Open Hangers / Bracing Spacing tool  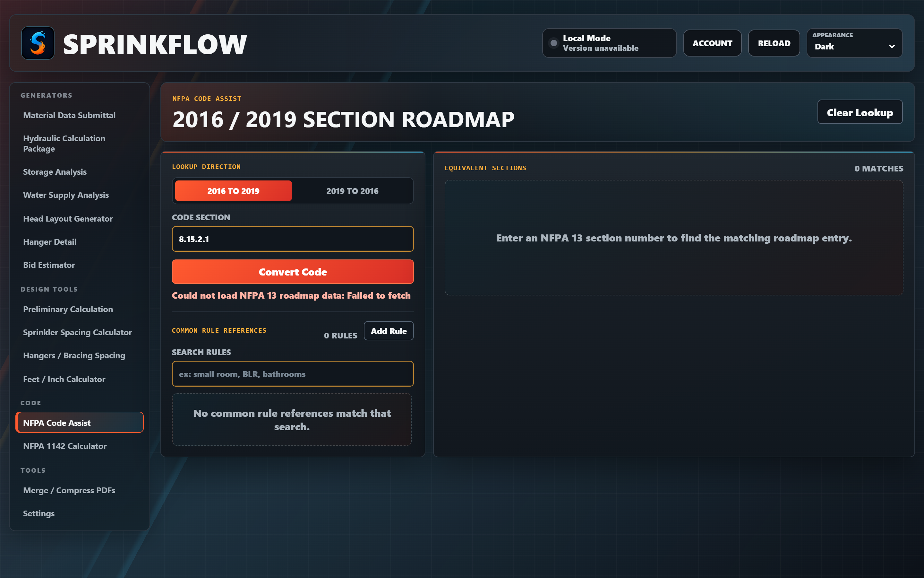[x=80, y=355]
